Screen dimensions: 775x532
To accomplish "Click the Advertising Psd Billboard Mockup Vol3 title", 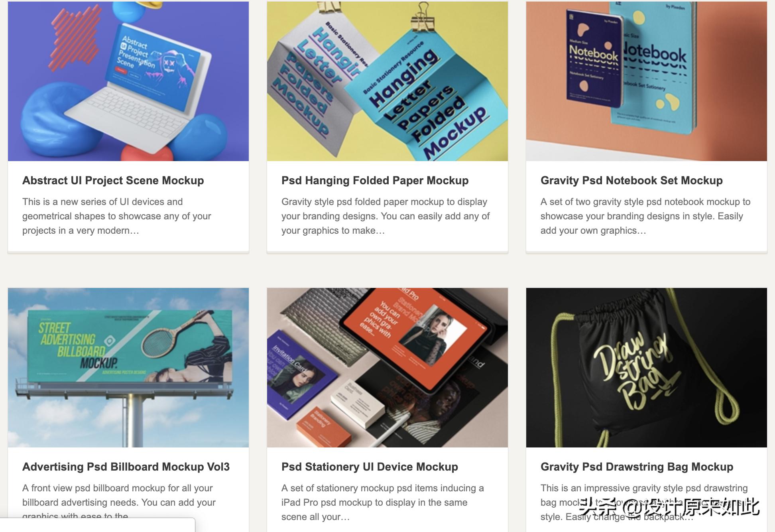I will click(126, 467).
